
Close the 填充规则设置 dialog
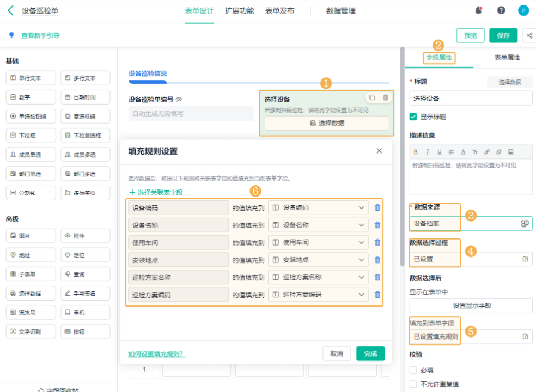379,151
